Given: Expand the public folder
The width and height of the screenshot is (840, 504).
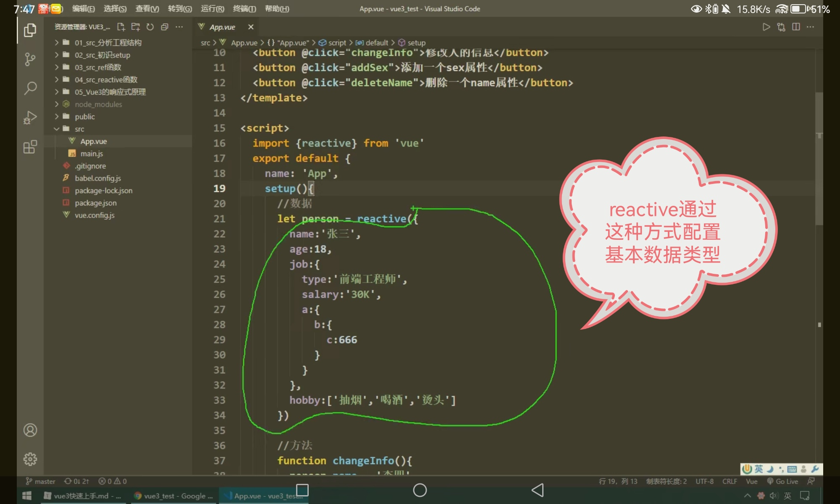Looking at the screenshot, I should point(85,117).
